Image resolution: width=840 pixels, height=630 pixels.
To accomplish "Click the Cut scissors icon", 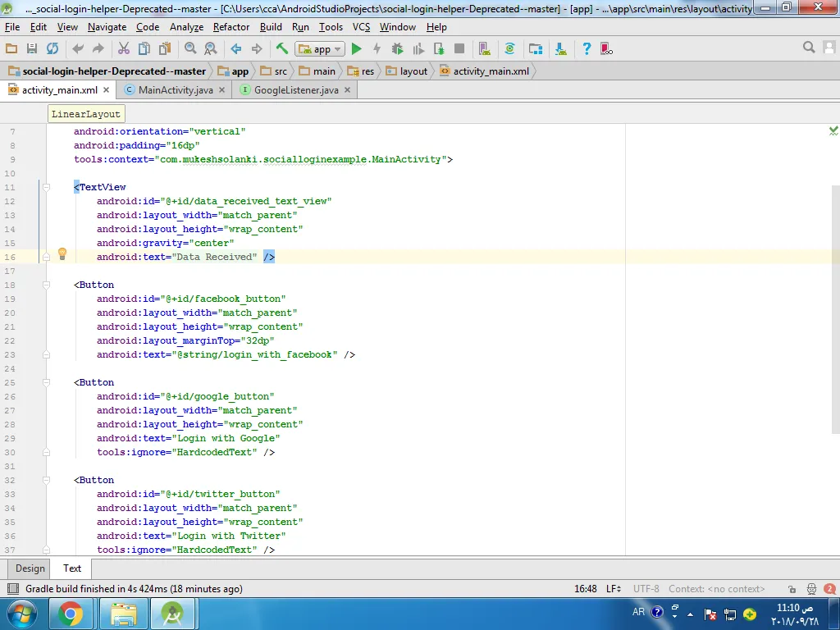I will (x=124, y=49).
